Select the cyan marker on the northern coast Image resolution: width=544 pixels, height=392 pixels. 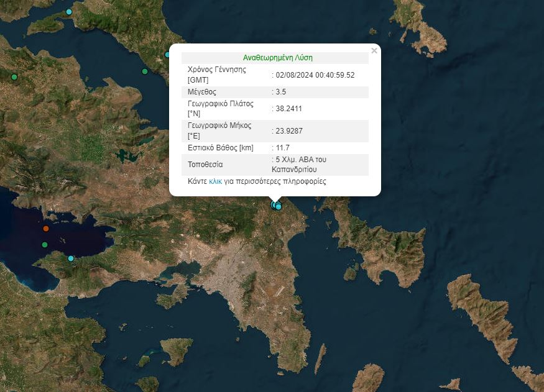[167, 55]
